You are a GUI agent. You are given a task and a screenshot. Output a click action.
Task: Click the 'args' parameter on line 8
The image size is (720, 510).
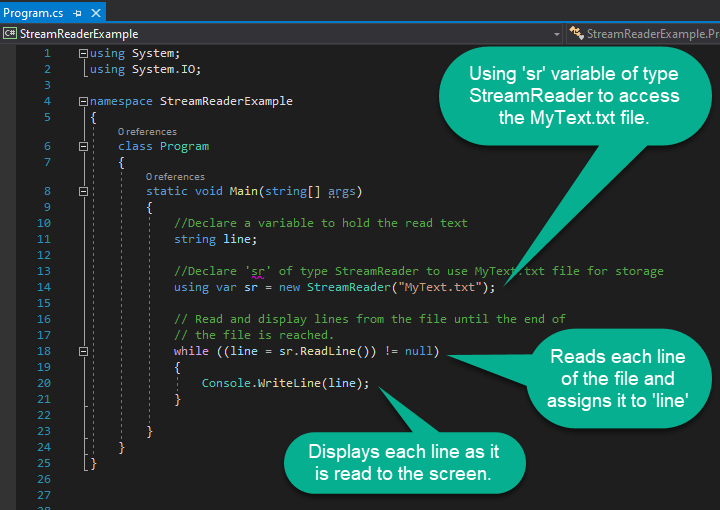pos(342,191)
